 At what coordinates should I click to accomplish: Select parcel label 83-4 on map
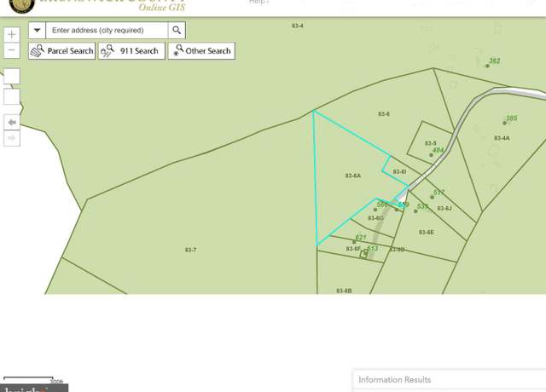[298, 26]
